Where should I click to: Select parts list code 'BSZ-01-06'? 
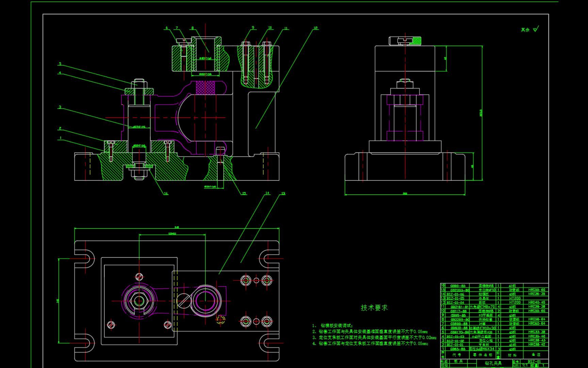(x=455, y=294)
